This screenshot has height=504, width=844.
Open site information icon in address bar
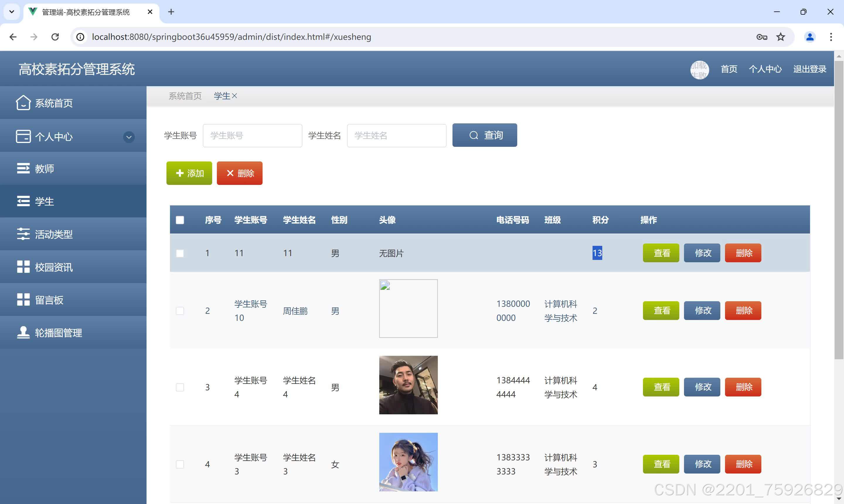click(81, 37)
